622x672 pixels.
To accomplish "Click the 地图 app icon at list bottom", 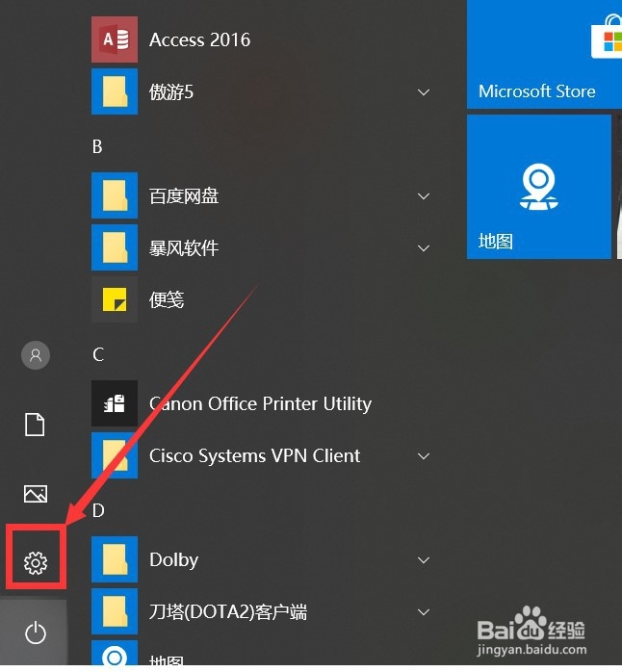I will tap(115, 653).
